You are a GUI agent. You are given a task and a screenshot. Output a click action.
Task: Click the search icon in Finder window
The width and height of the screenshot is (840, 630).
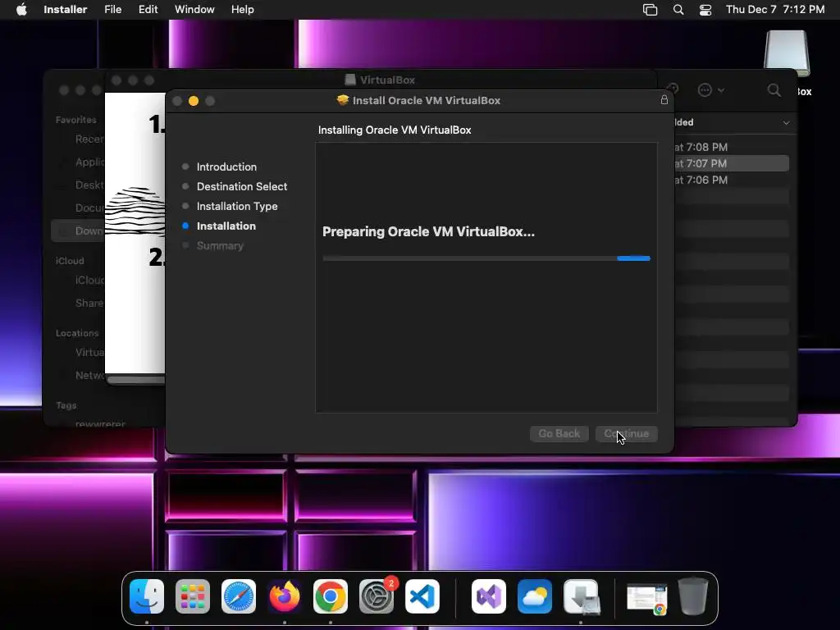tap(774, 90)
